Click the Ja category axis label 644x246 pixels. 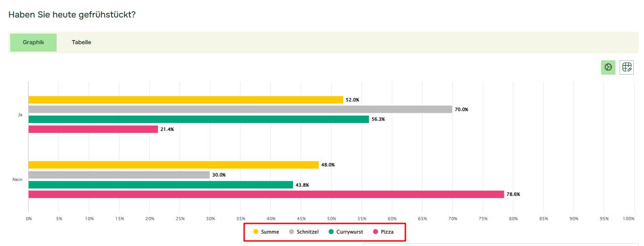20,115
